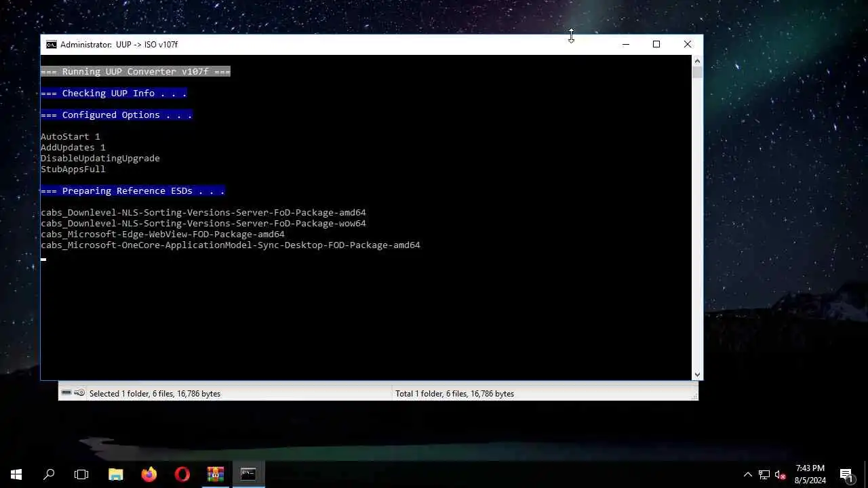Click the "StubAppsFull" line

pyautogui.click(x=73, y=169)
